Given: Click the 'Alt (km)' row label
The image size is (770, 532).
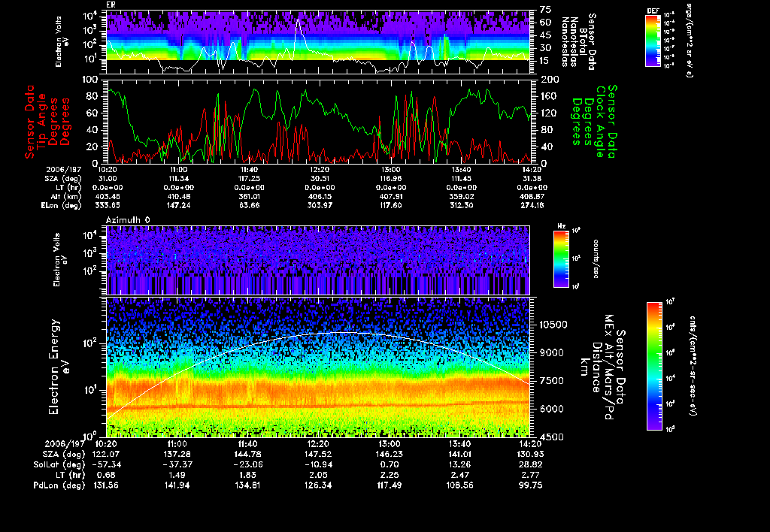Looking at the screenshot, I should click(x=66, y=196).
